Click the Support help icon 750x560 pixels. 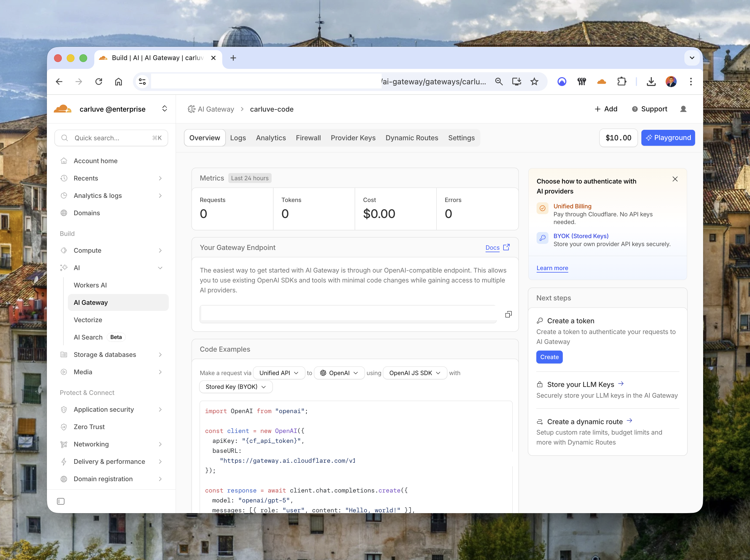pyautogui.click(x=634, y=109)
